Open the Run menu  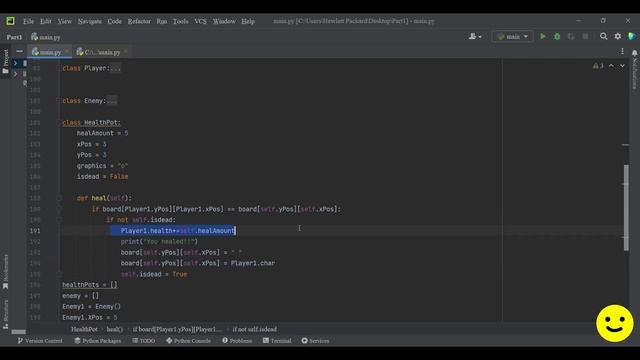[x=161, y=21]
